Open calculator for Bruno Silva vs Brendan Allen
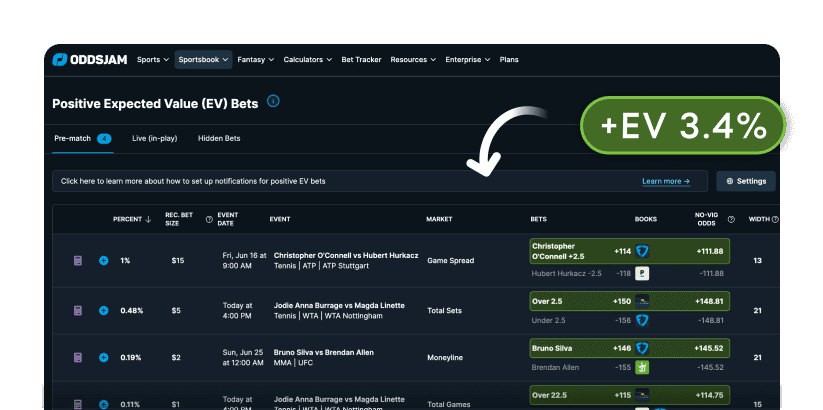823x410 pixels. coord(78,358)
